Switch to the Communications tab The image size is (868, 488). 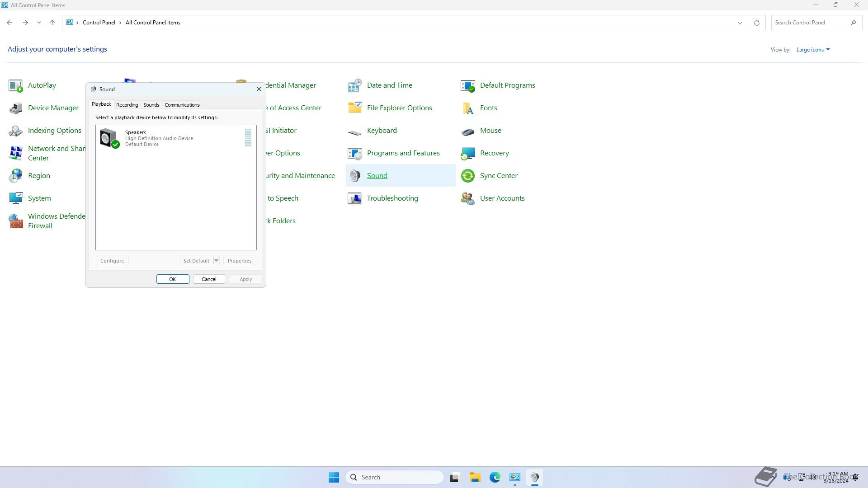[x=182, y=105]
